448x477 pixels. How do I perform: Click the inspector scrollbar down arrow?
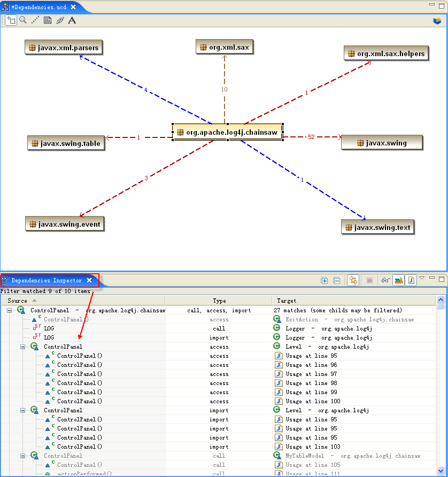[441, 471]
